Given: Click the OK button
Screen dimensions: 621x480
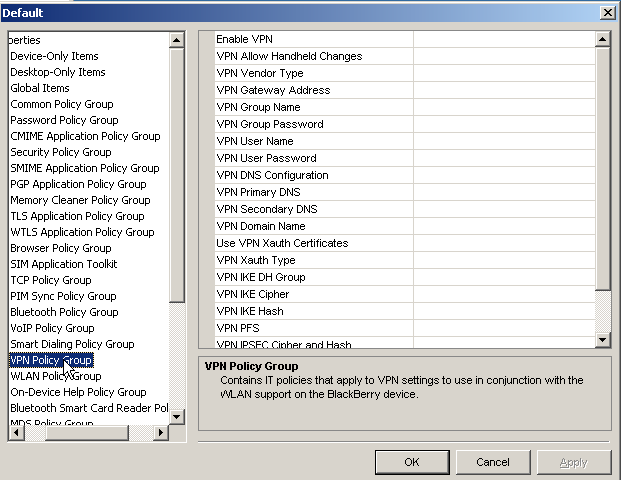Looking at the screenshot, I should [x=412, y=462].
